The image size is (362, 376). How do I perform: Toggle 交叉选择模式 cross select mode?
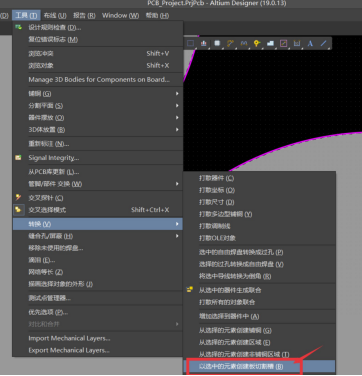pyautogui.click(x=98, y=210)
